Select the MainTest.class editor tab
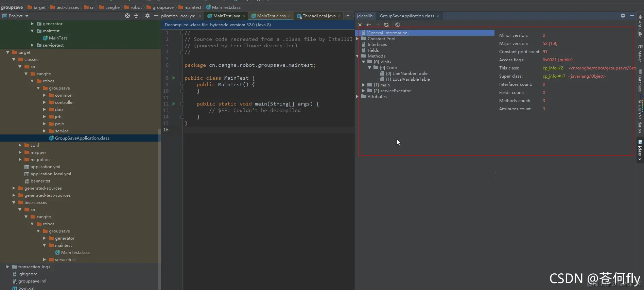Viewport: 644px width, 290px height. [x=271, y=16]
